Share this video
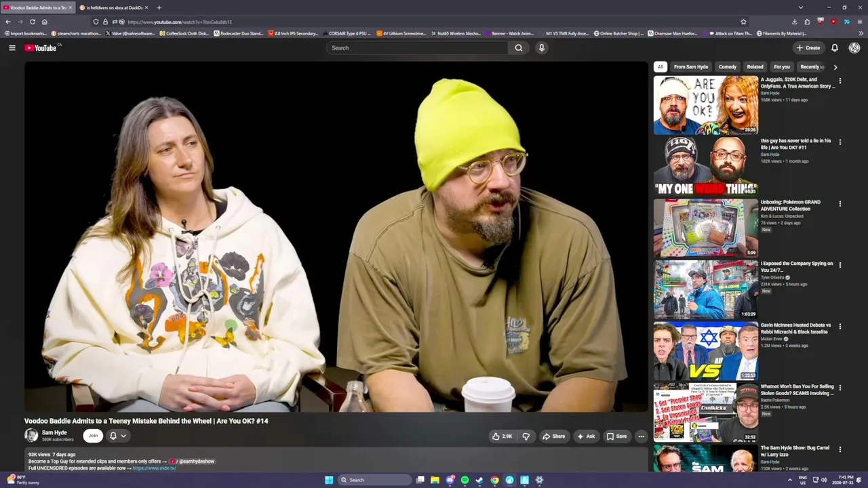This screenshot has width=868, height=488. click(x=554, y=436)
